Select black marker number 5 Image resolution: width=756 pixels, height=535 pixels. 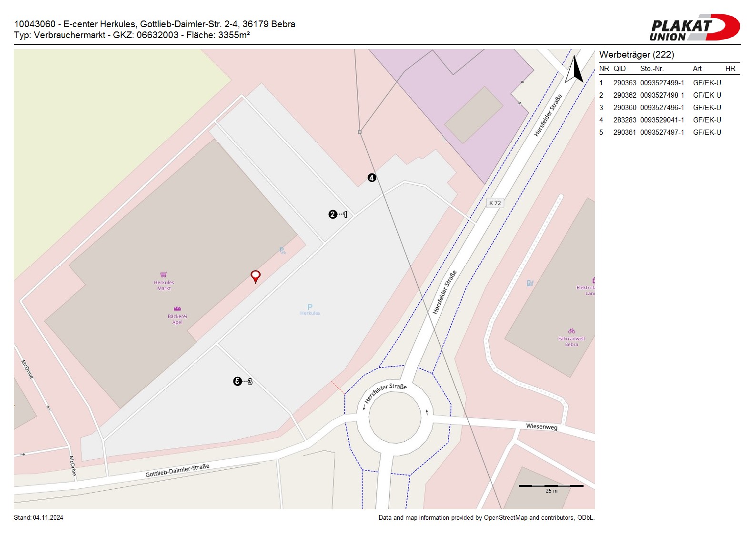[x=237, y=381]
